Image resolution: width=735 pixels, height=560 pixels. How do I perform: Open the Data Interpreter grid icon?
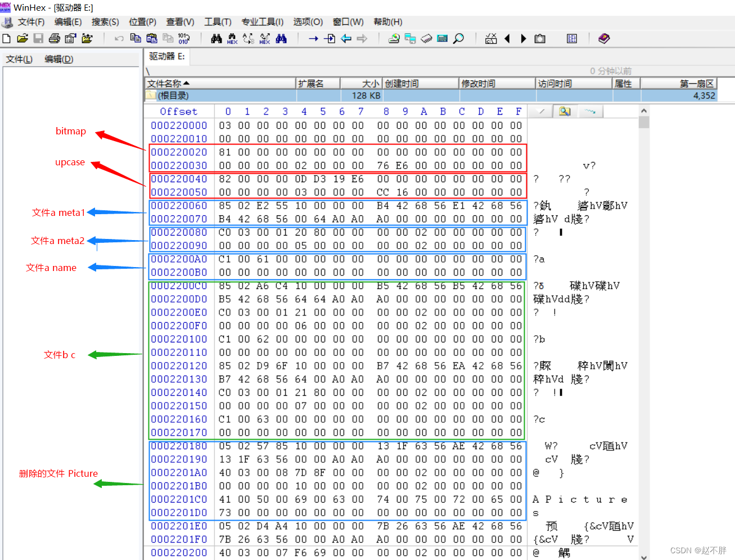click(x=571, y=38)
